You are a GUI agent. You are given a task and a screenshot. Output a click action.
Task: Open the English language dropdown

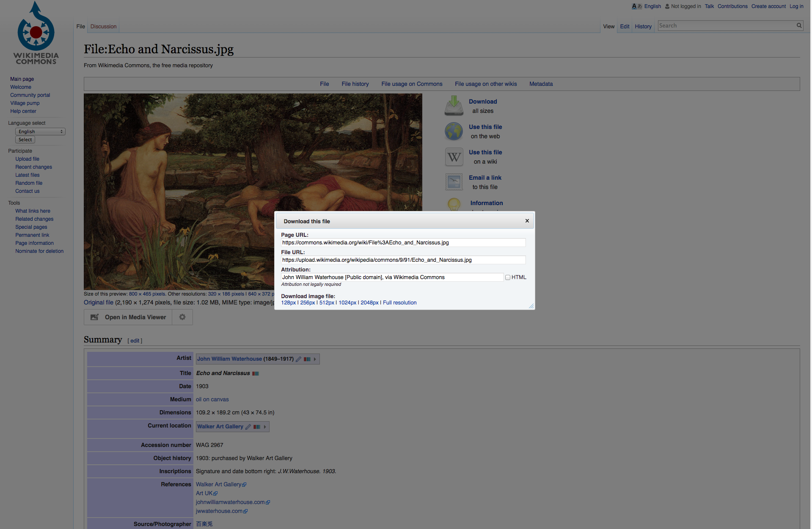40,132
